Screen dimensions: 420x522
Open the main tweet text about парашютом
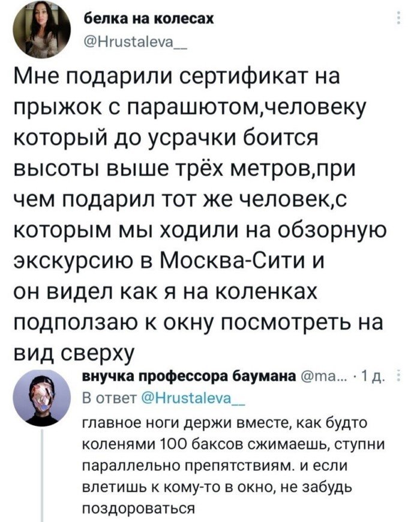(x=200, y=214)
